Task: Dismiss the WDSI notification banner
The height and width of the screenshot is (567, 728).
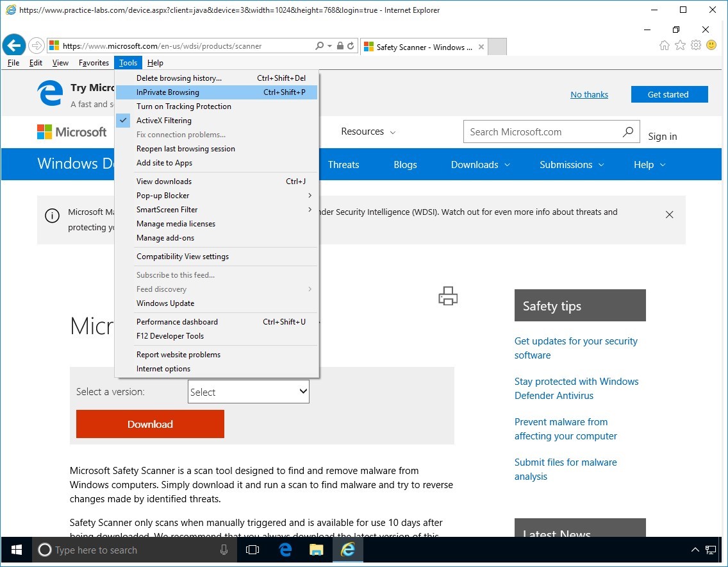Action: point(669,215)
